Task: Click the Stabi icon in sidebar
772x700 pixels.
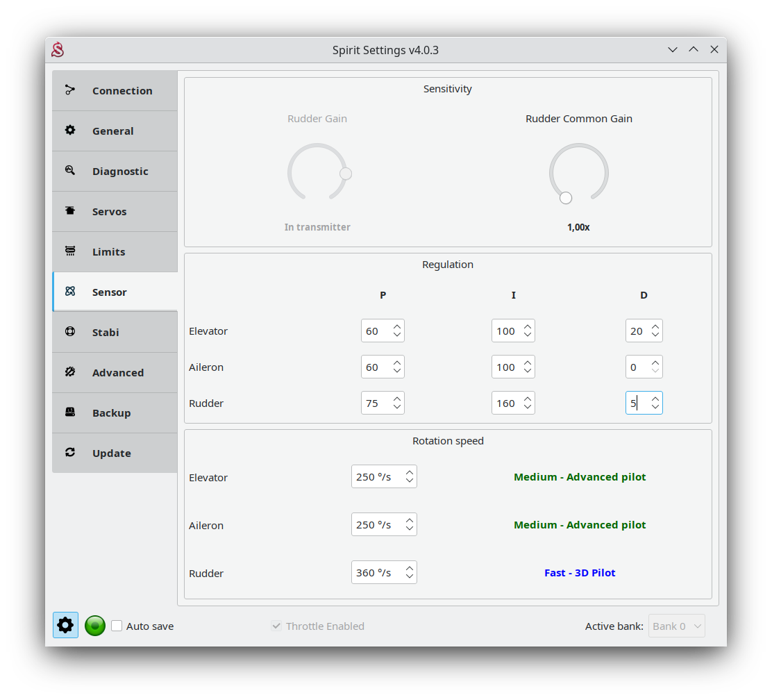Action: point(69,332)
